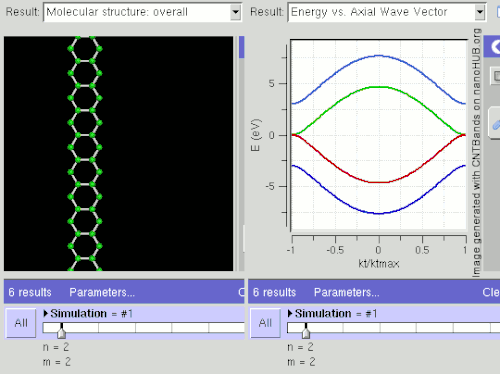Click the Clear link in right results bar

click(x=491, y=292)
